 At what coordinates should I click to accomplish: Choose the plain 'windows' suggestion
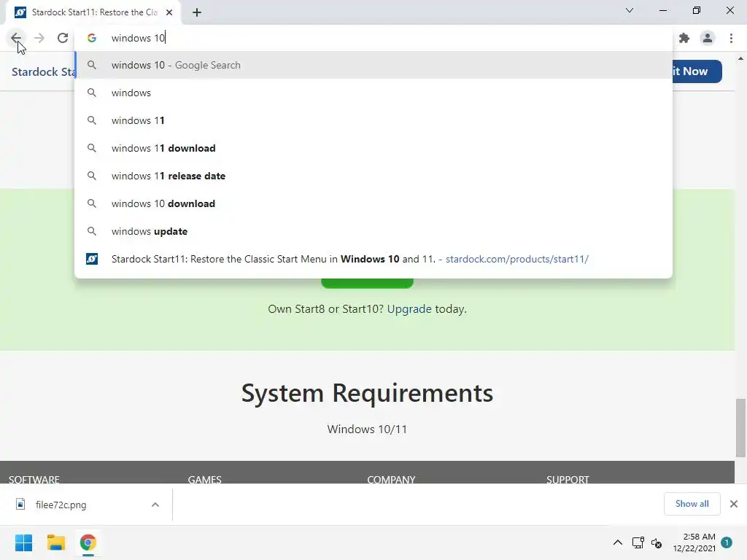pyautogui.click(x=373, y=93)
